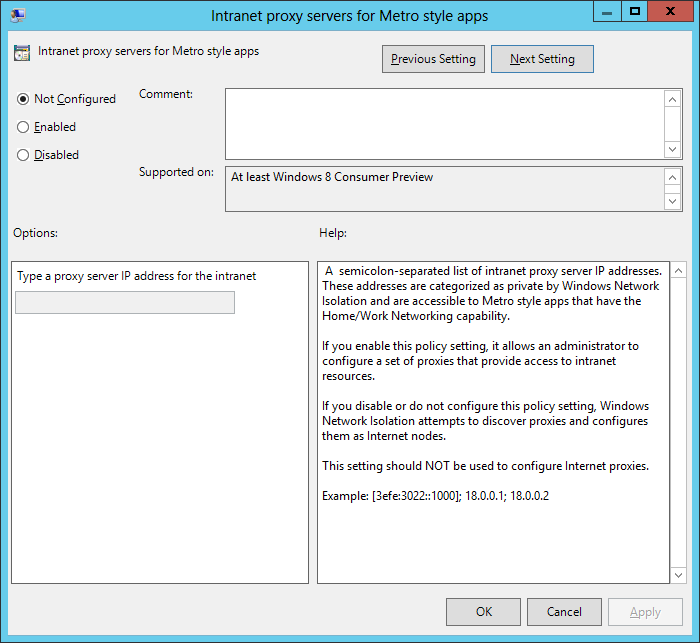The width and height of the screenshot is (700, 643).
Task: Click the proxy server IP address field
Action: coord(125,302)
